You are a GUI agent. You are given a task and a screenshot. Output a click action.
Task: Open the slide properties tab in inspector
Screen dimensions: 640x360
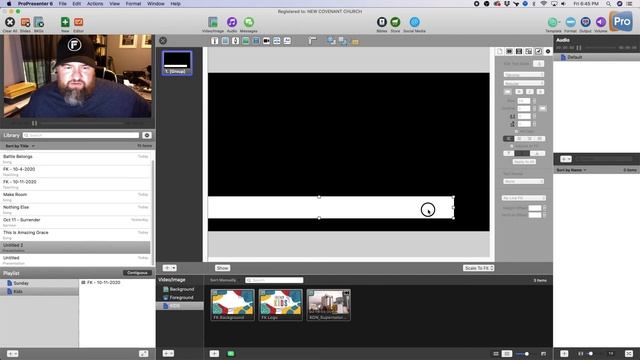coord(509,51)
